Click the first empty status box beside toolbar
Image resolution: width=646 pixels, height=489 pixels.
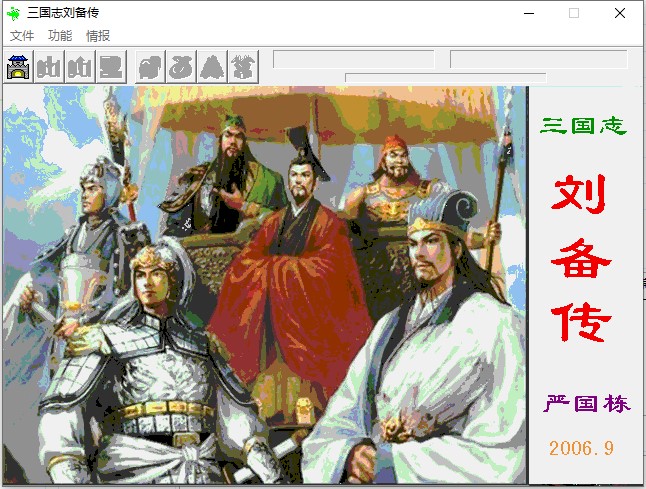[x=353, y=59]
